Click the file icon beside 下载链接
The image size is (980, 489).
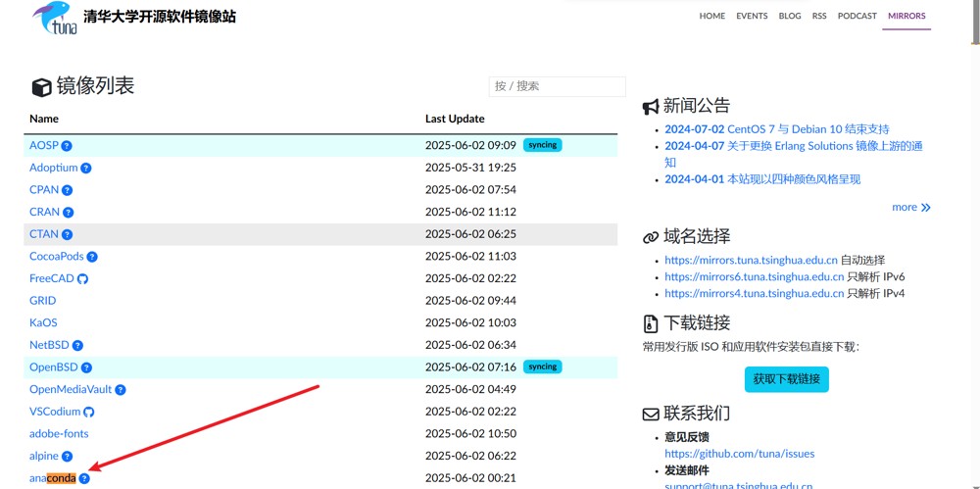[x=651, y=324]
